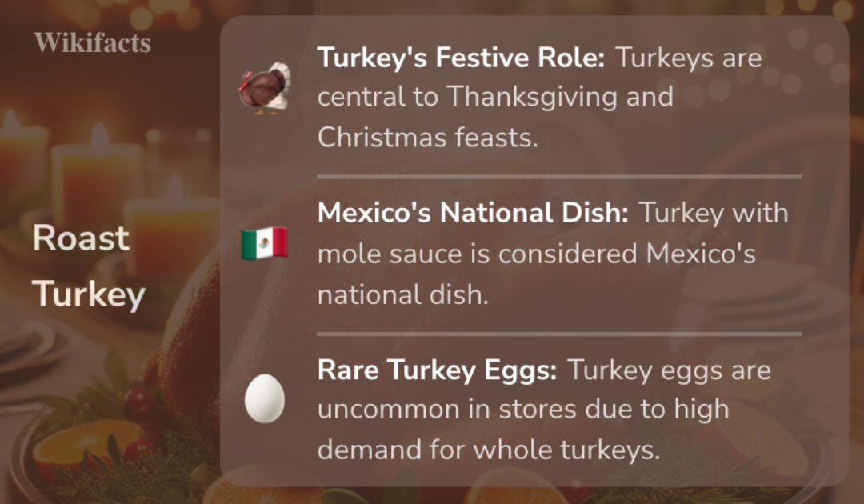Viewport: 864px width, 504px height.
Task: Click "uncommon in stores due to high" line
Action: tap(523, 410)
